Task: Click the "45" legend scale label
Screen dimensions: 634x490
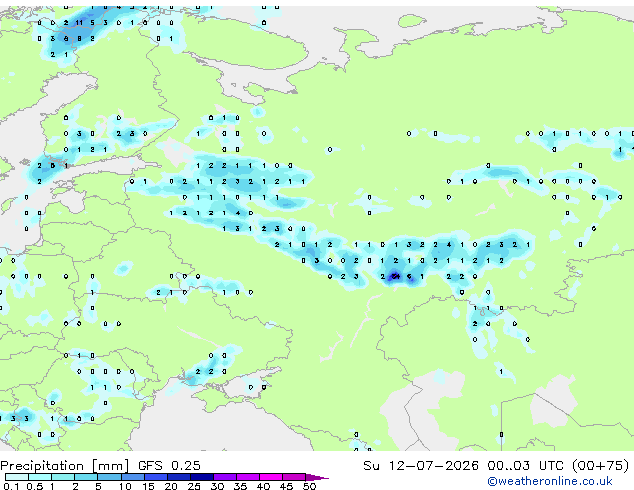Action: click(286, 486)
